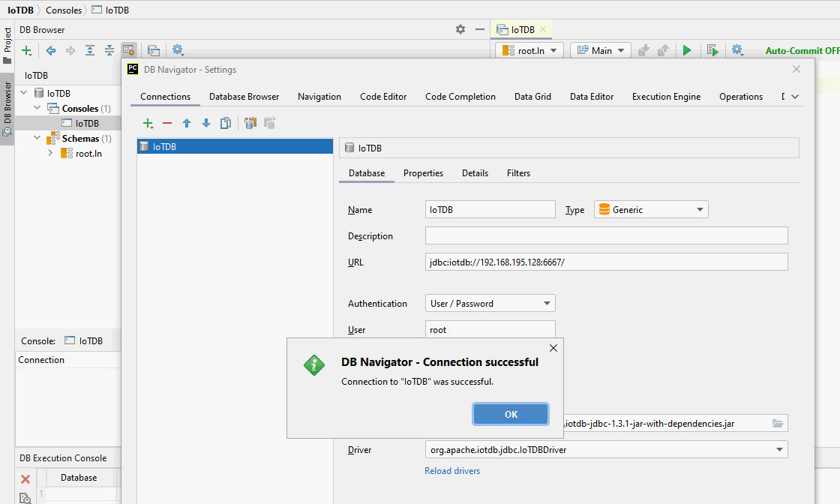Expand all nodes in DB Browser
840x504 pixels.
point(90,50)
